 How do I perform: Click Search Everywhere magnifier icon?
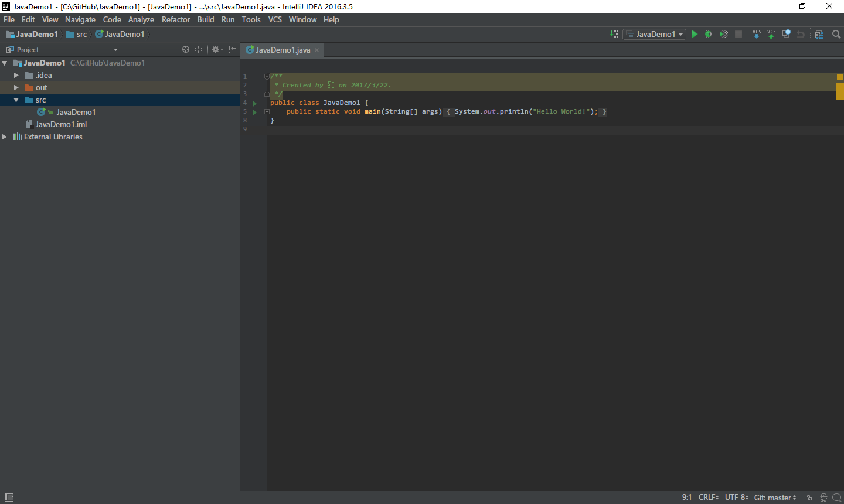(x=836, y=34)
